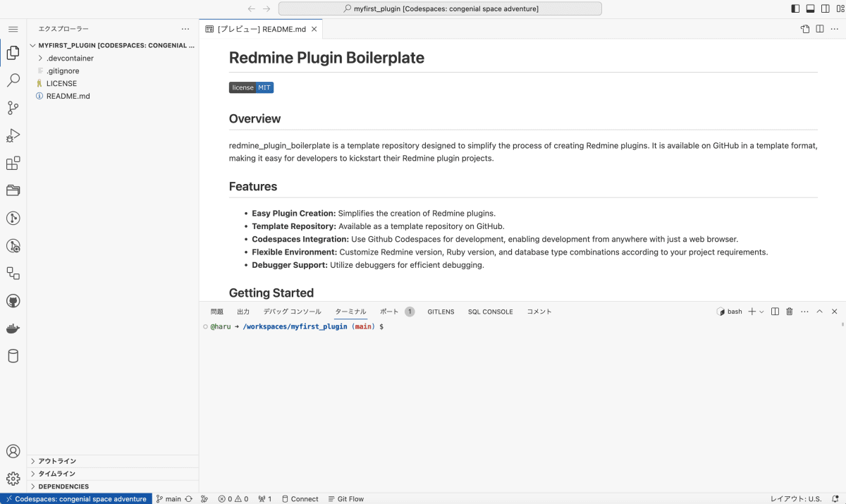Open the LICENSE file

click(x=61, y=83)
